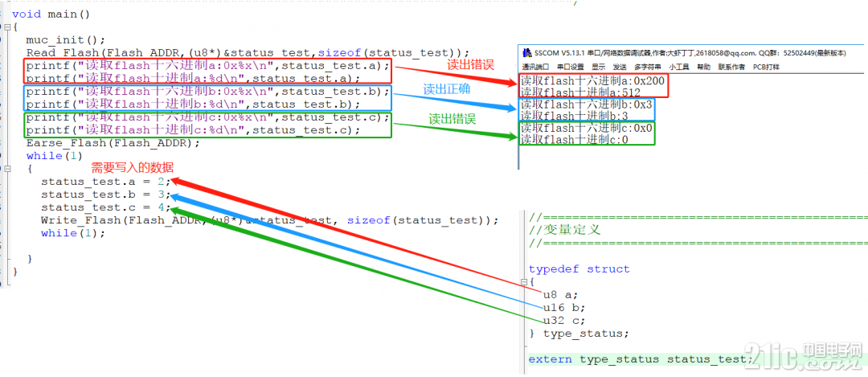Open the 串口设置 menu in SSCOM

click(x=570, y=67)
